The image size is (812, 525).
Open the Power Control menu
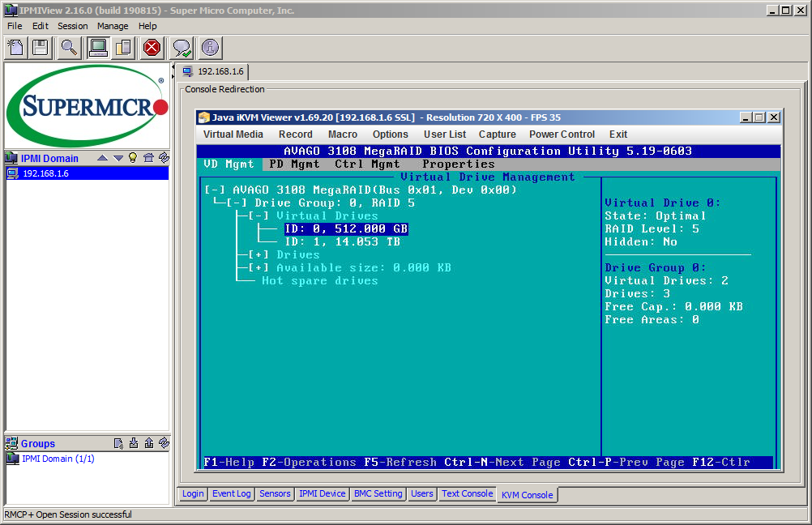click(562, 134)
